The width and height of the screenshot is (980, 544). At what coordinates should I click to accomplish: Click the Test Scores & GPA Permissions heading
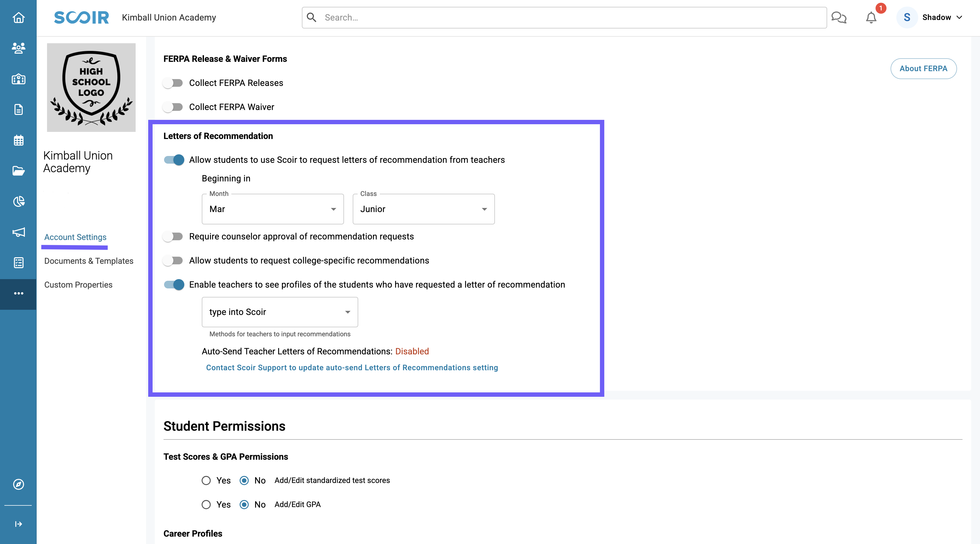(x=226, y=457)
